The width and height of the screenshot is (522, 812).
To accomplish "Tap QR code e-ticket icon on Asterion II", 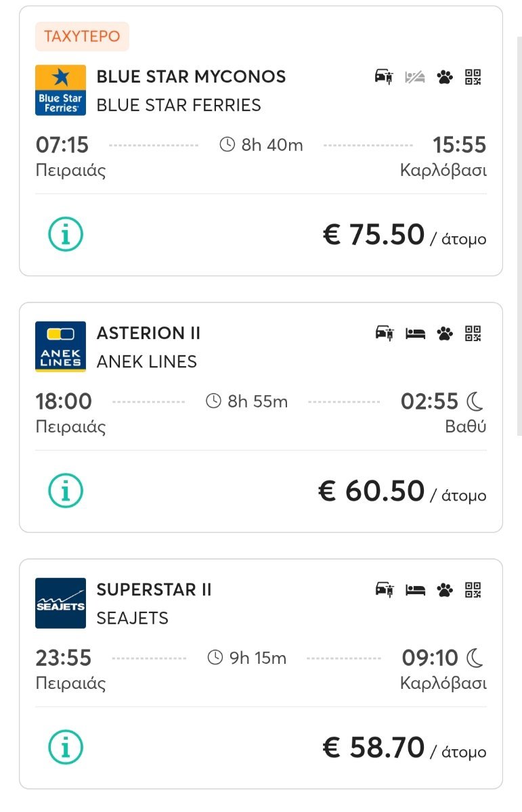I will 473,333.
